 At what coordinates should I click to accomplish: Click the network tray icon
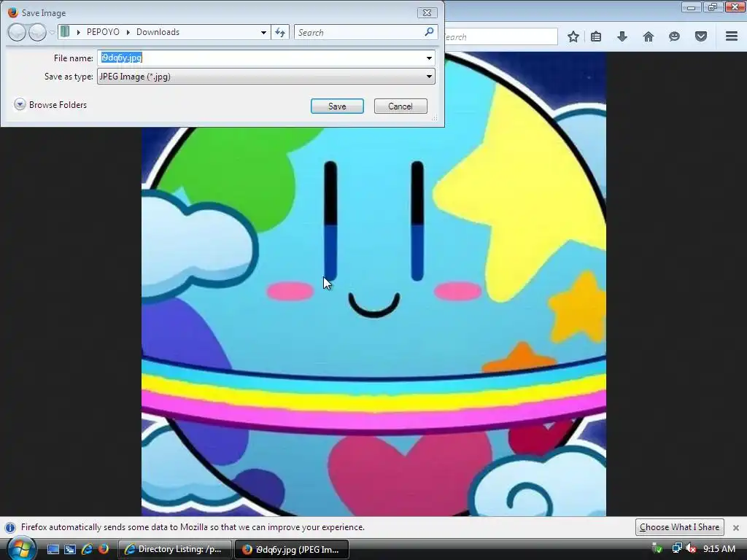tap(676, 548)
